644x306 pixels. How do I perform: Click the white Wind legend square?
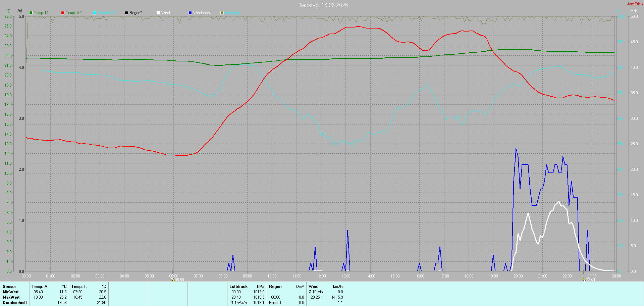158,13
